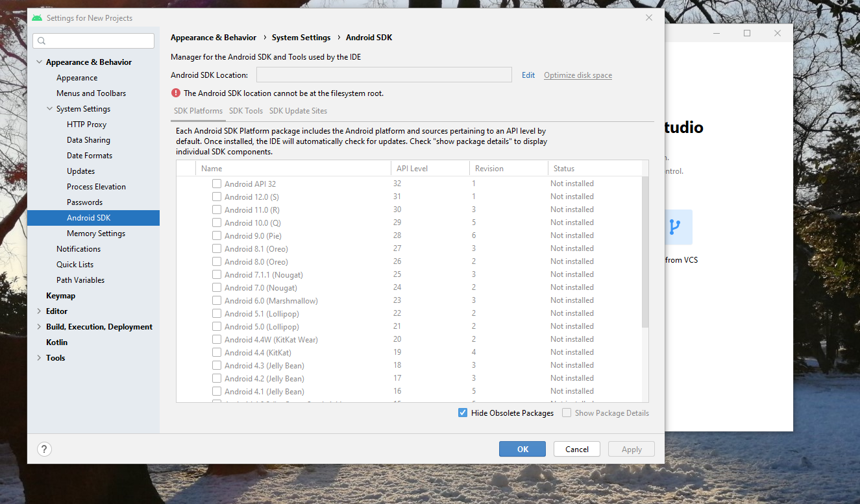This screenshot has height=504, width=860.
Task: Click the Android 4.4W (KitKat Wear) row name
Action: point(271,339)
